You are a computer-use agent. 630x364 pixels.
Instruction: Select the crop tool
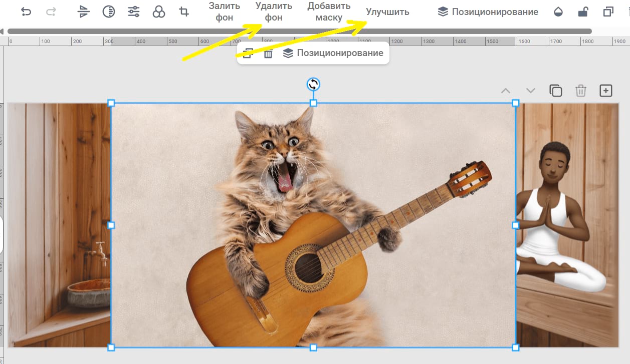click(x=184, y=12)
